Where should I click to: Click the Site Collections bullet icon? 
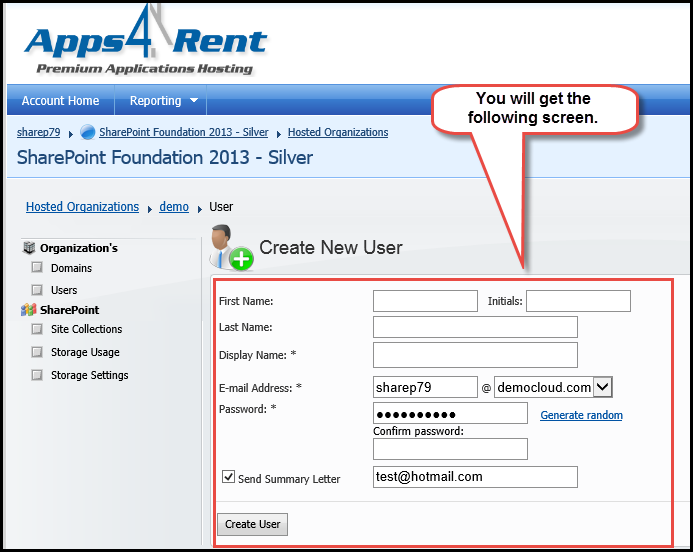tap(37, 329)
